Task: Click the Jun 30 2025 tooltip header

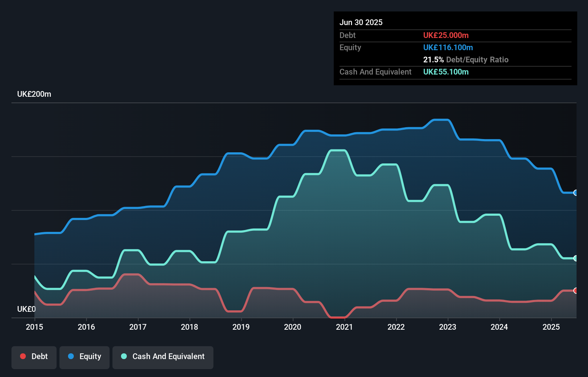Action: (x=361, y=22)
